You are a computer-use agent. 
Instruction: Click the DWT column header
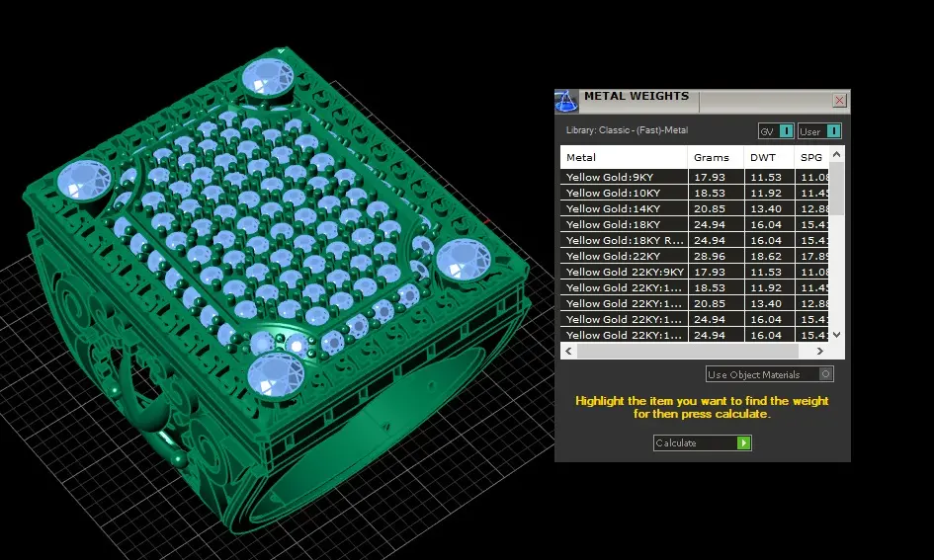pyautogui.click(x=769, y=158)
